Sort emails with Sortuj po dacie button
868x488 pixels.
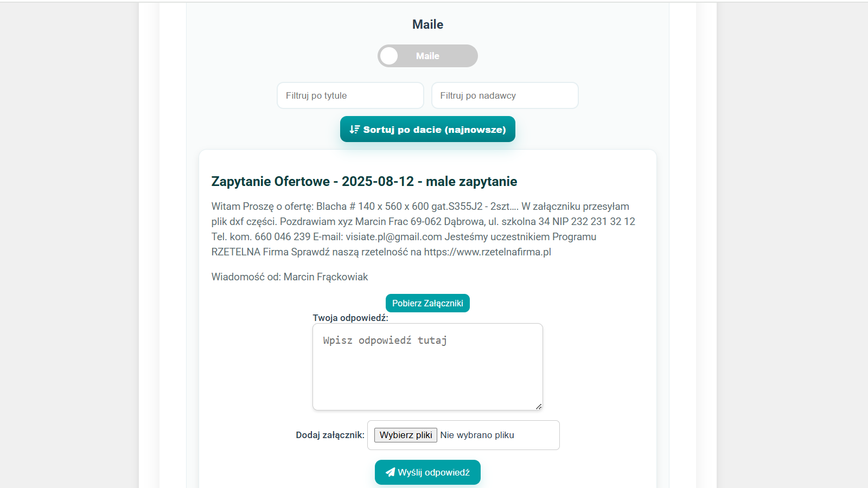click(x=427, y=129)
